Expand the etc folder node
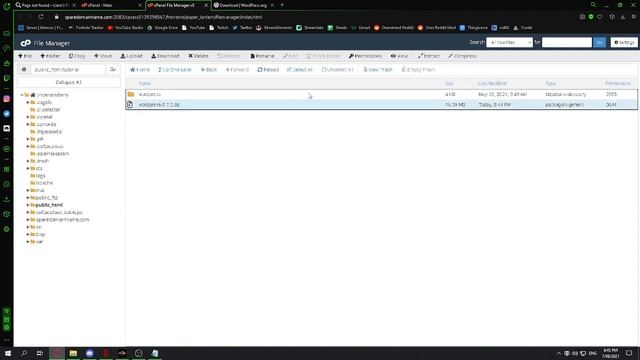The width and height of the screenshot is (640, 360). (28, 169)
